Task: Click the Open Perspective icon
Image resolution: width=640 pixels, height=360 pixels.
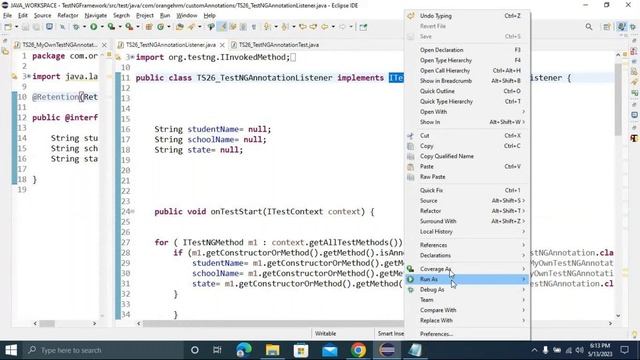Action: click(x=607, y=27)
